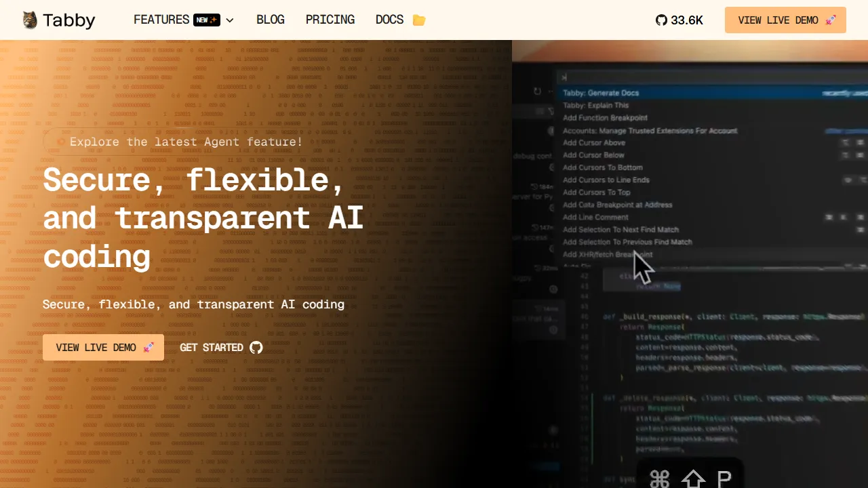Open the FEATURES menu item

161,20
